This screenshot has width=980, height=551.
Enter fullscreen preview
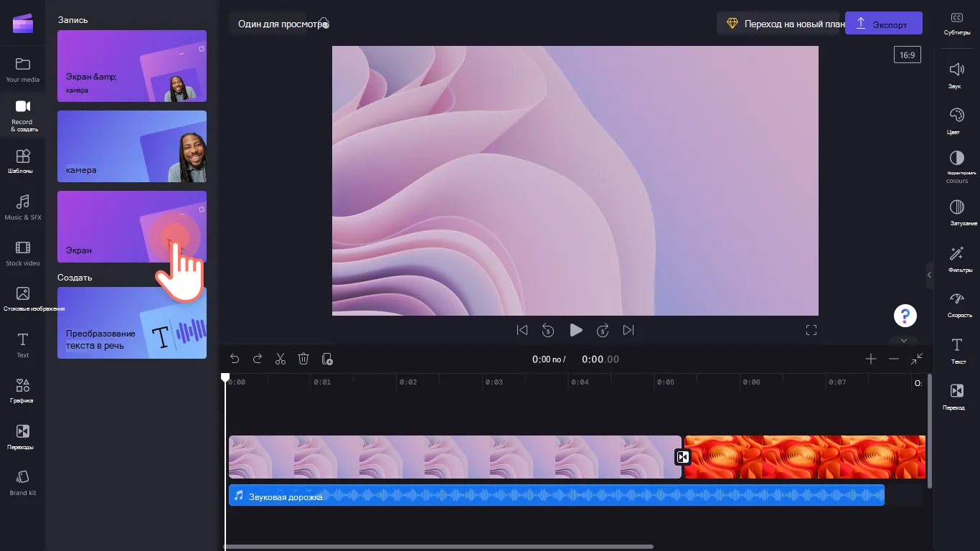coord(811,330)
